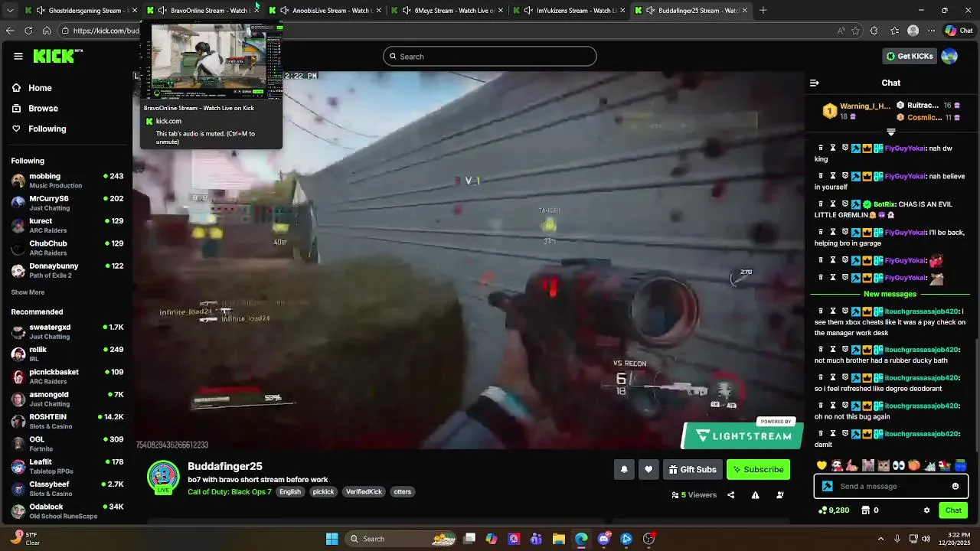This screenshot has height=551, width=980.
Task: Expand the gift leaderboard chevron in chat
Action: [x=890, y=132]
